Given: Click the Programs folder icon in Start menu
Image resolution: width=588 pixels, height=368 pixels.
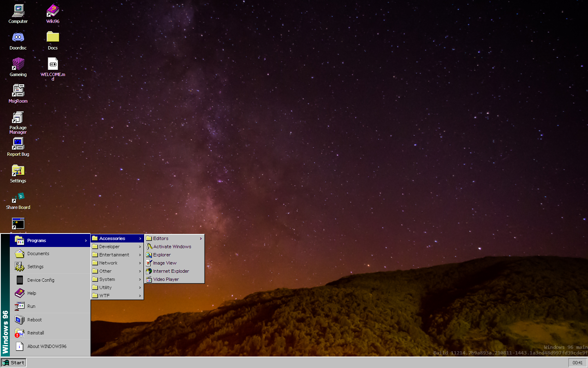Looking at the screenshot, I should pos(20,240).
